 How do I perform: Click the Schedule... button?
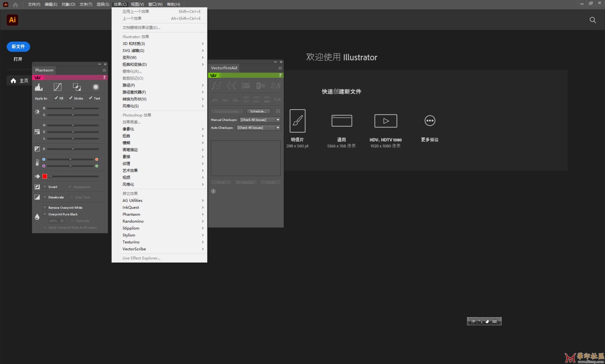[x=258, y=111]
